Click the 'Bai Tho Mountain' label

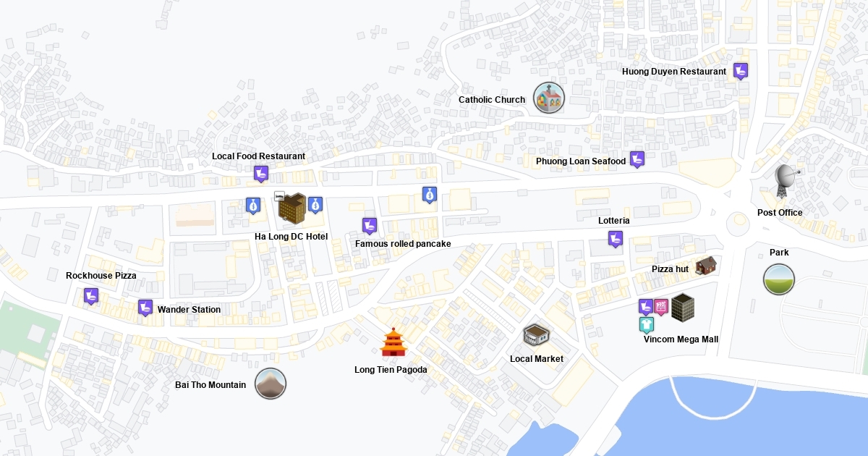pyautogui.click(x=210, y=385)
